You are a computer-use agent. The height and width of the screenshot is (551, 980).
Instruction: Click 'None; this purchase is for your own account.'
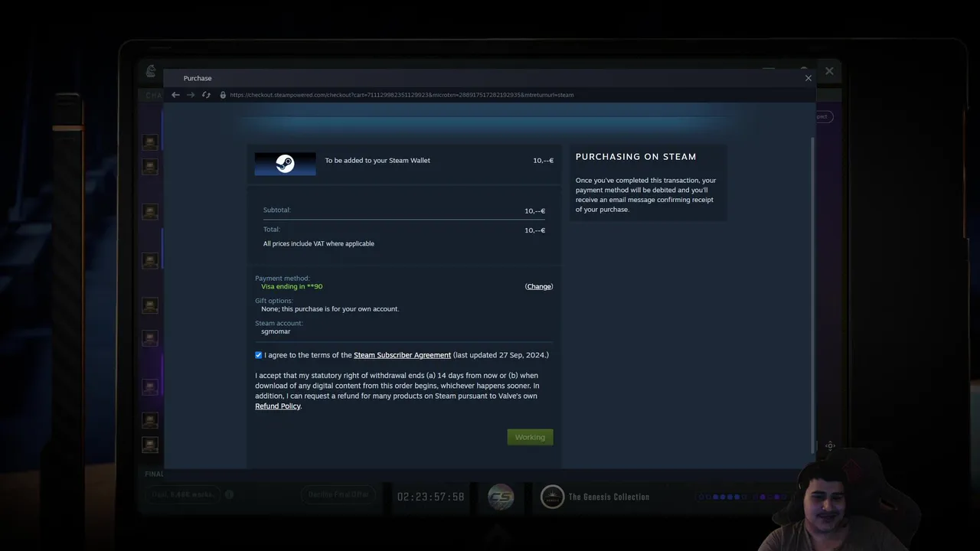coord(330,309)
